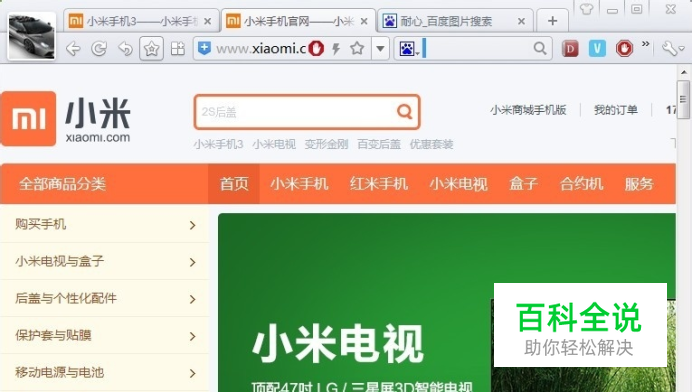Switch to the 耐心_百度图片搜索 tab

pos(455,21)
